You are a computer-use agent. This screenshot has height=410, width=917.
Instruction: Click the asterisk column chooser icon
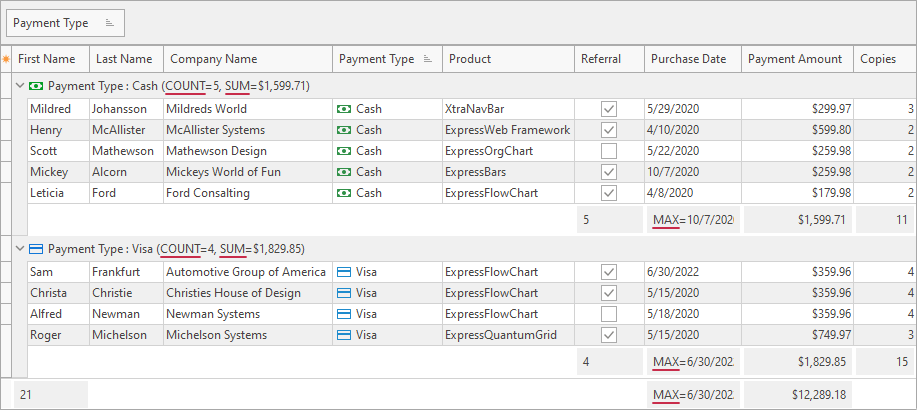(6, 59)
